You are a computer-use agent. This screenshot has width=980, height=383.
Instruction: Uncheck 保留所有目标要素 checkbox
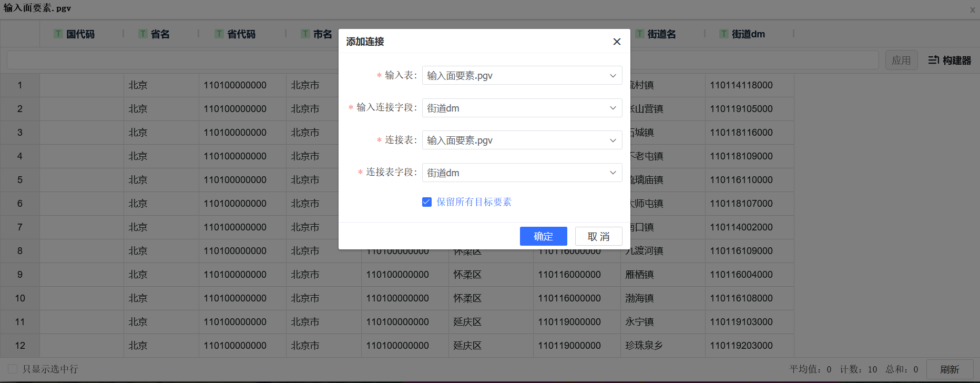[427, 202]
